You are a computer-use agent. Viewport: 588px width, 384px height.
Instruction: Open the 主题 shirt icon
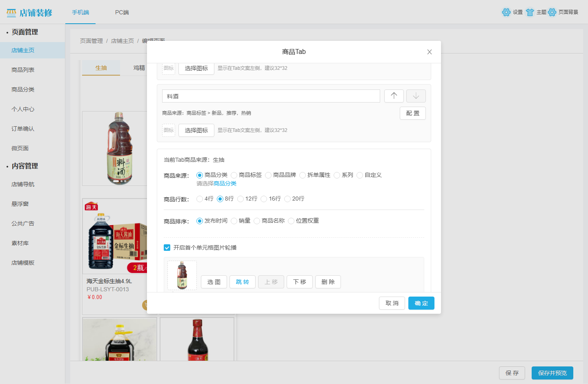pyautogui.click(x=530, y=12)
